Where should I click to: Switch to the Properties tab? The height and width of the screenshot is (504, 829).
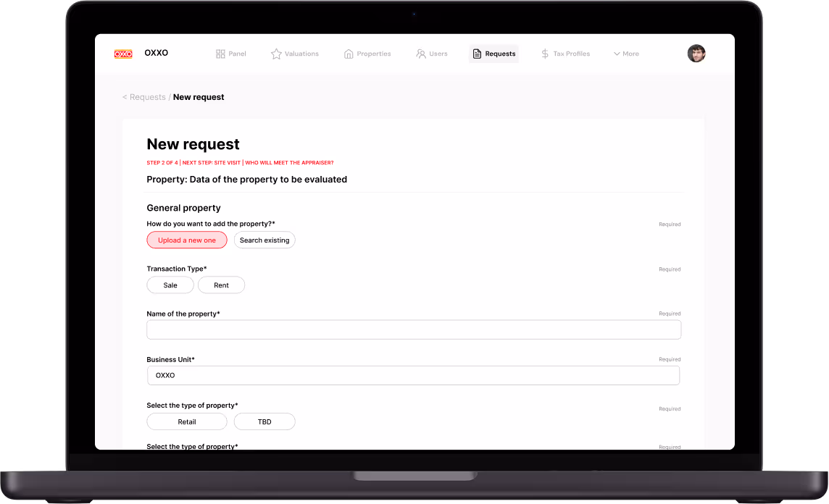tap(367, 54)
